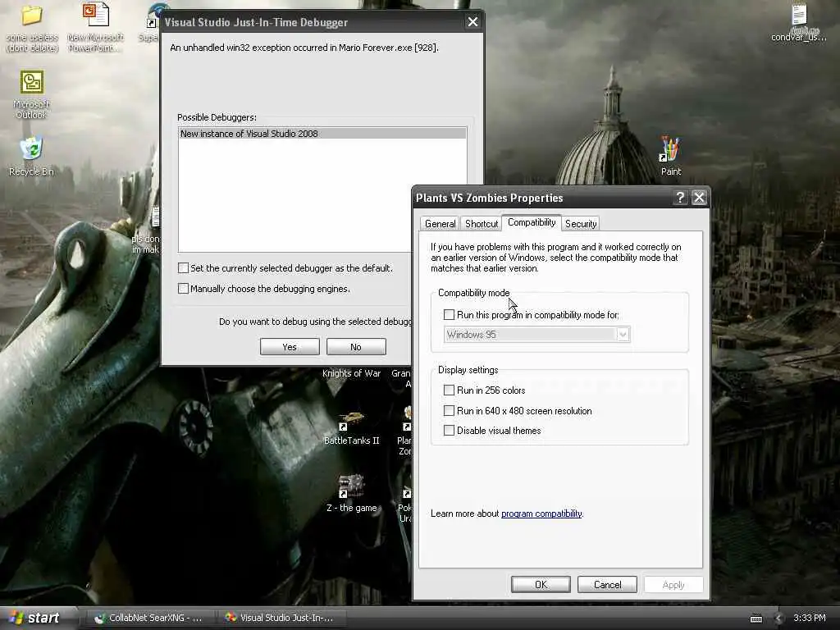Check 'Set the currently selected debugger as the default'
The width and height of the screenshot is (840, 630).
183,268
